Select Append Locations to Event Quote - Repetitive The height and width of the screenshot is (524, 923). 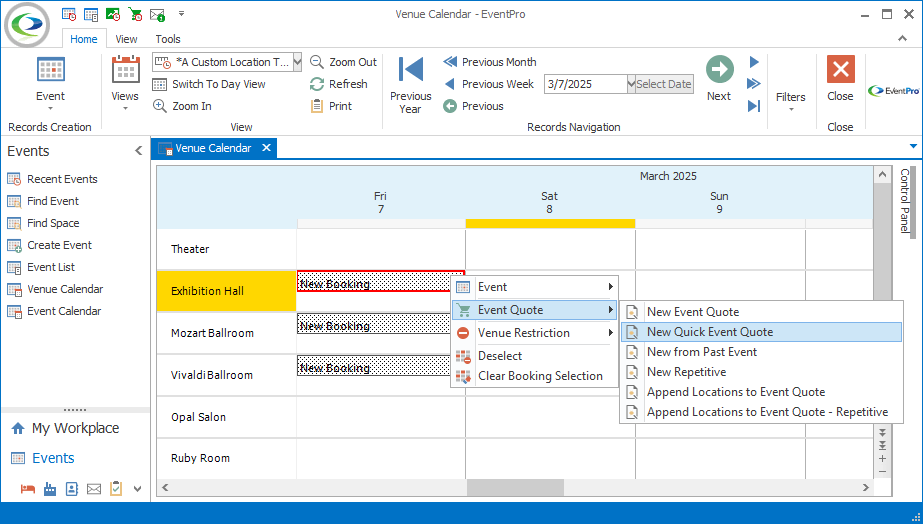(x=762, y=412)
